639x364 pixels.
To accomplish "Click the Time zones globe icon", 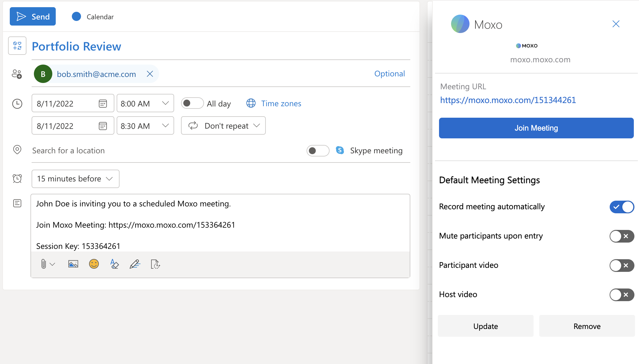I will (251, 103).
